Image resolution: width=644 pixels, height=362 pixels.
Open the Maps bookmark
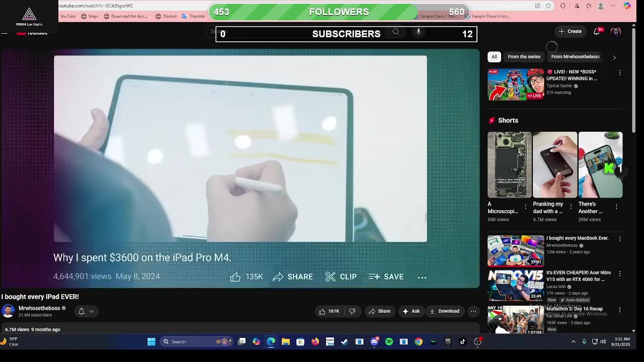[90, 16]
